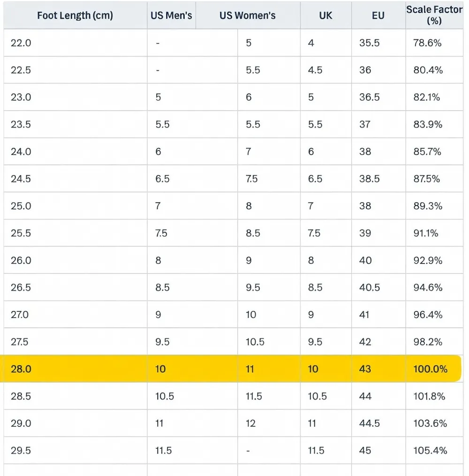Click the 78.6% scale factor value
The height and width of the screenshot is (476, 469).
(434, 43)
